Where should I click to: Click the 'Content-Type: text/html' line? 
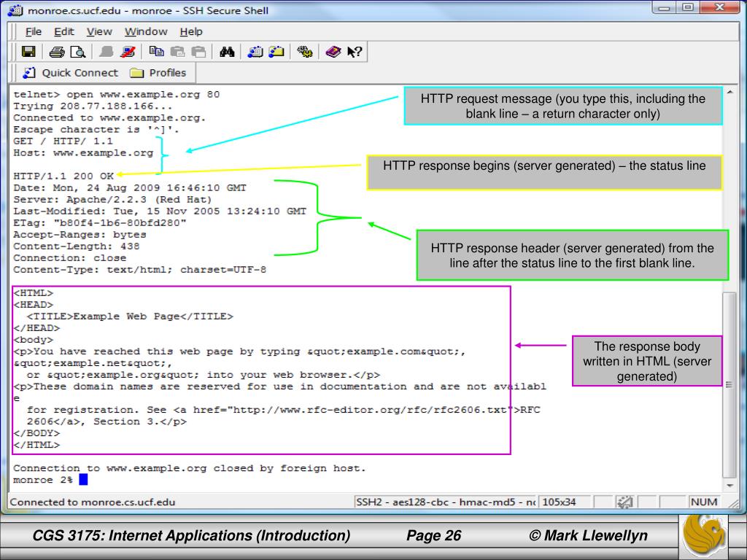click(x=139, y=270)
